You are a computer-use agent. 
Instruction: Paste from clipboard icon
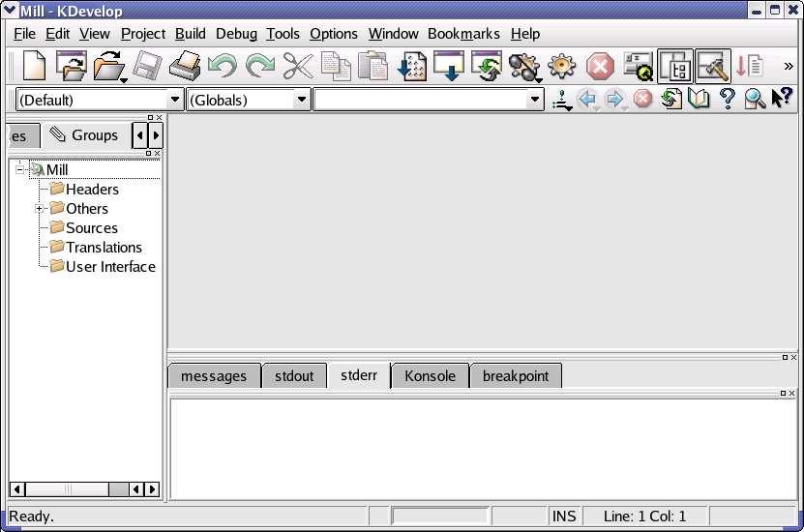pyautogui.click(x=372, y=66)
